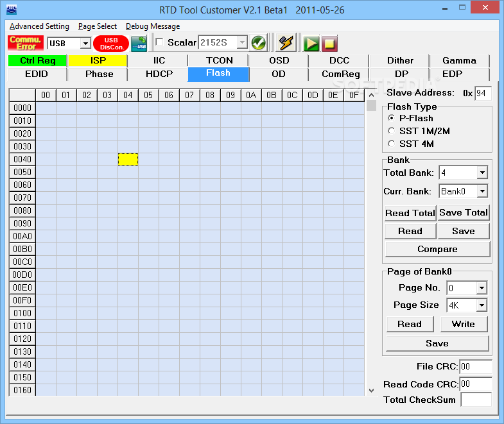Click the Commu. Error status icon

26,43
